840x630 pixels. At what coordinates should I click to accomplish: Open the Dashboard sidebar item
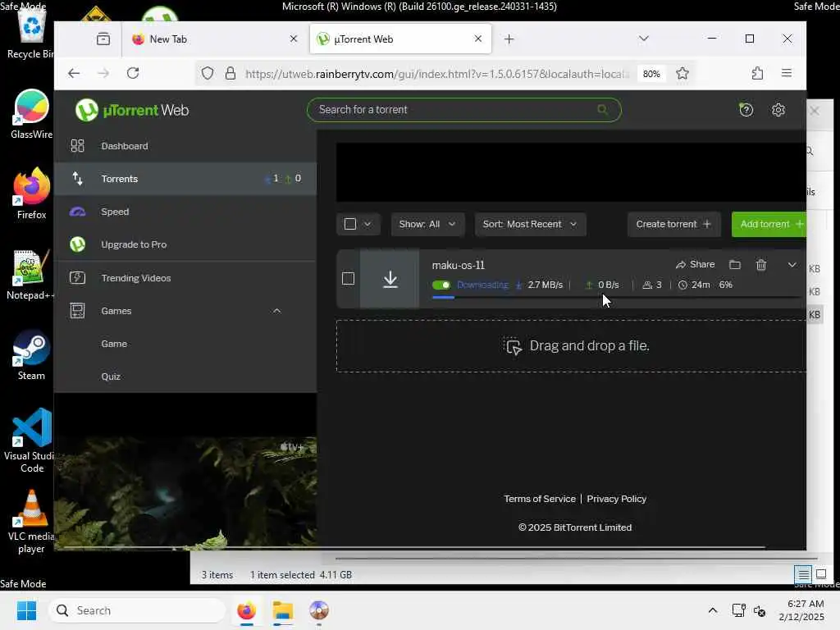[185, 146]
